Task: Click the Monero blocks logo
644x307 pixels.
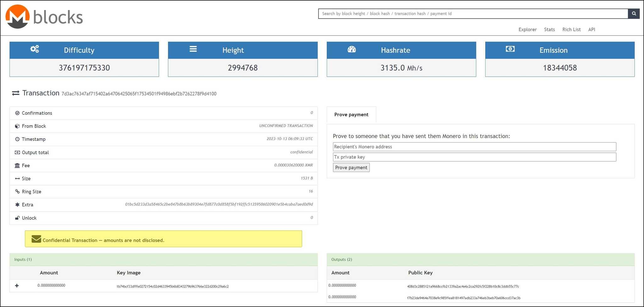Action: point(44,17)
